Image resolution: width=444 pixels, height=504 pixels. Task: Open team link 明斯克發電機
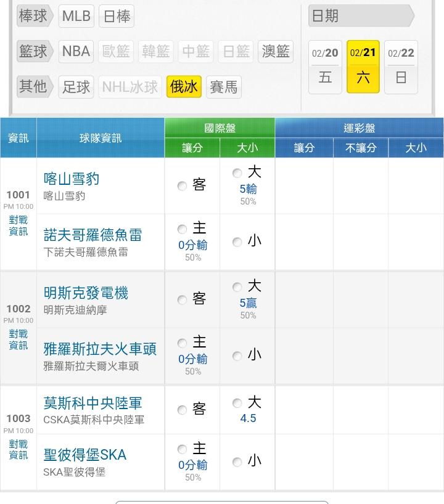tap(86, 293)
